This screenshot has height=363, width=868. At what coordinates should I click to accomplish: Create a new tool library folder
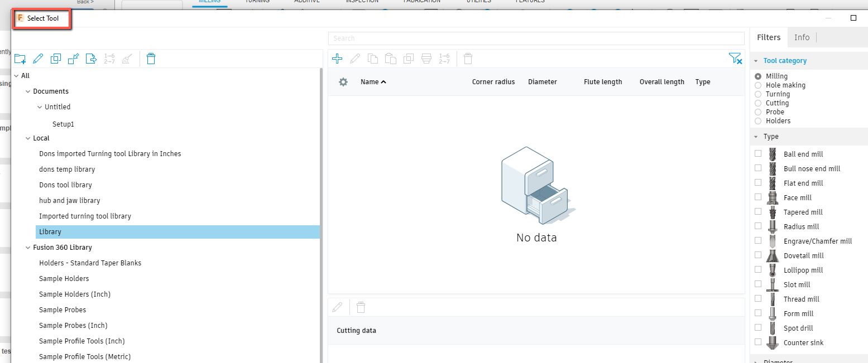[20, 59]
